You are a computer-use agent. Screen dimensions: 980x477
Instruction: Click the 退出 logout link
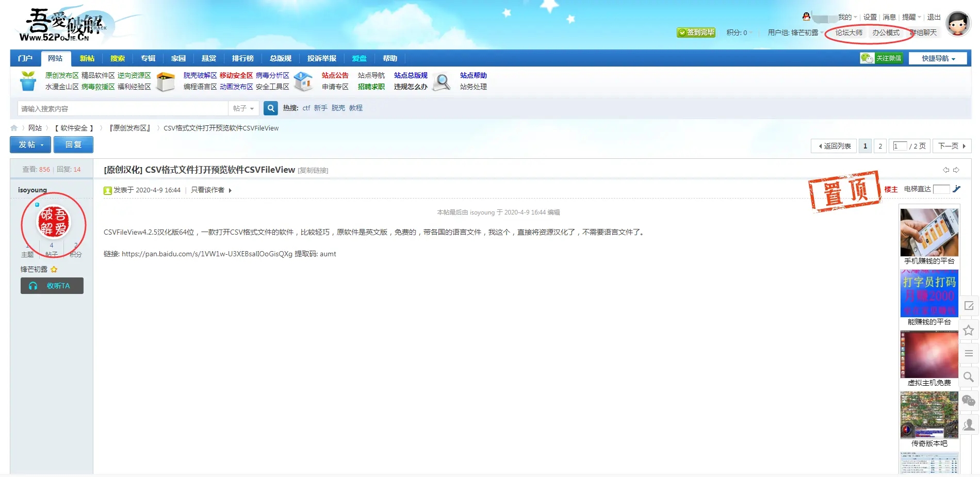tap(934, 17)
